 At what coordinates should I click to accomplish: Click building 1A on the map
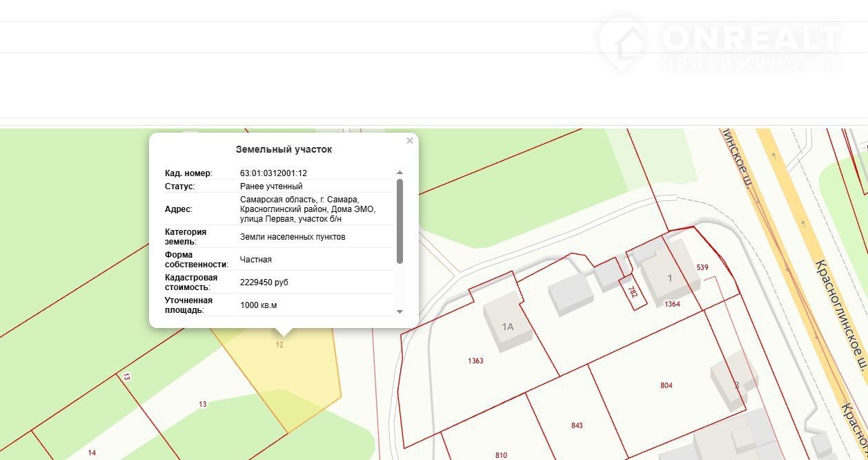click(508, 326)
